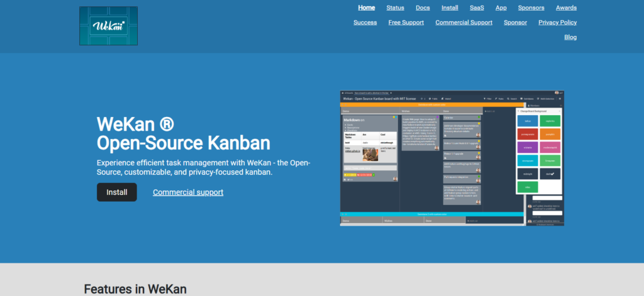Follow the Commercial support link beside Install

pos(188,192)
